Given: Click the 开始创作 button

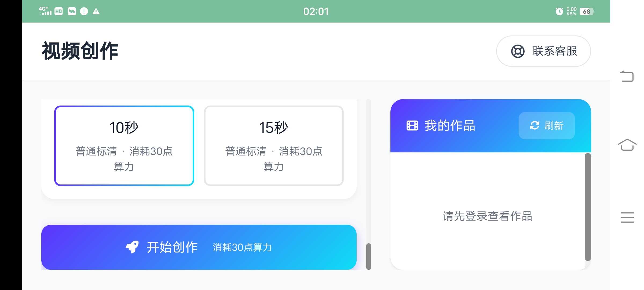Looking at the screenshot, I should coord(199,247).
